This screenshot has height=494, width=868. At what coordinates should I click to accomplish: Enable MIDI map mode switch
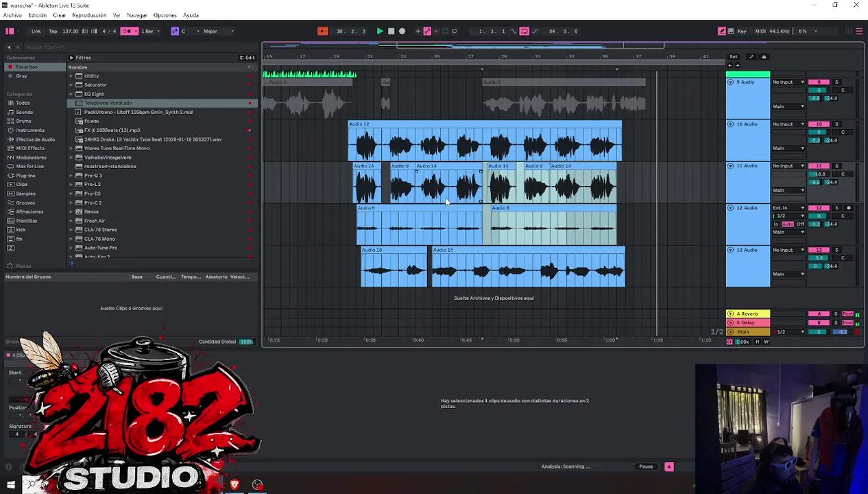(x=760, y=31)
